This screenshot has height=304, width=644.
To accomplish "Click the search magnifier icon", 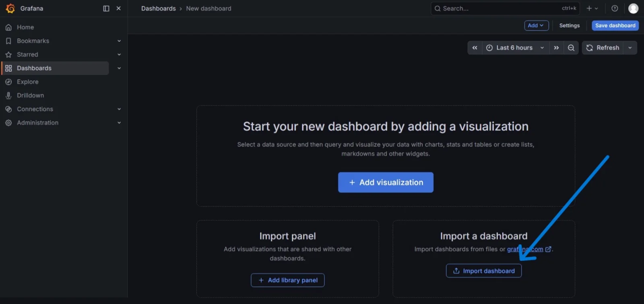I will pos(438,8).
